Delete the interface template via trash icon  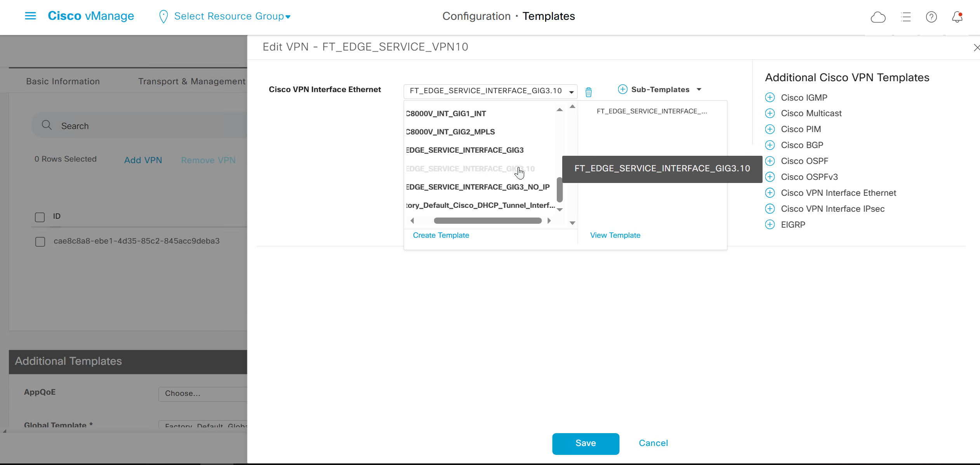(589, 92)
